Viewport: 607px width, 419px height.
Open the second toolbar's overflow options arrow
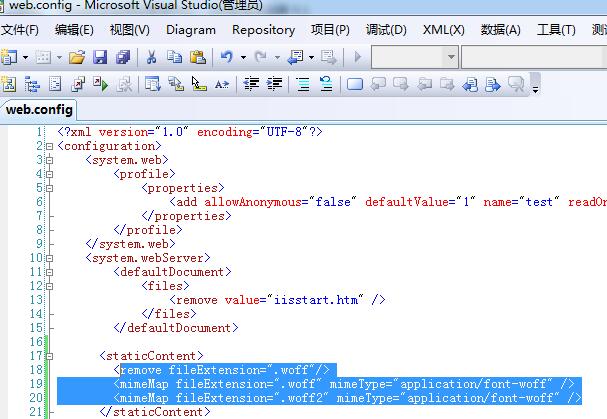pyautogui.click(x=535, y=89)
